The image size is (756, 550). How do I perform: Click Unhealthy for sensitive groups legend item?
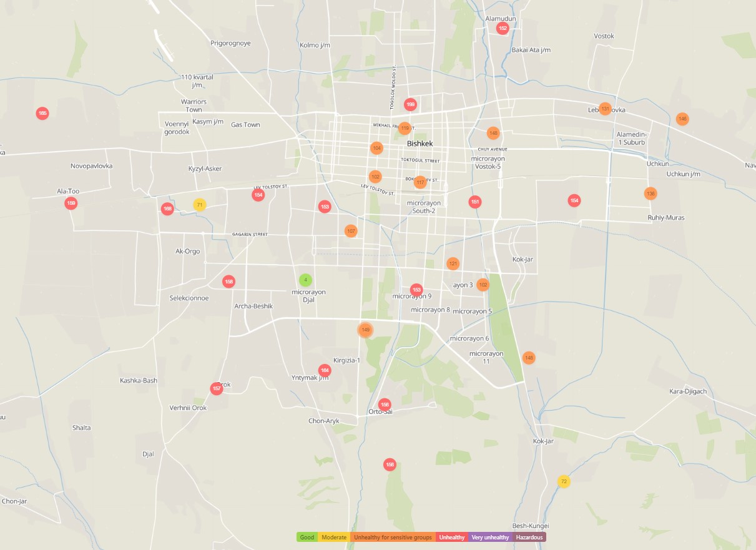tap(393, 537)
